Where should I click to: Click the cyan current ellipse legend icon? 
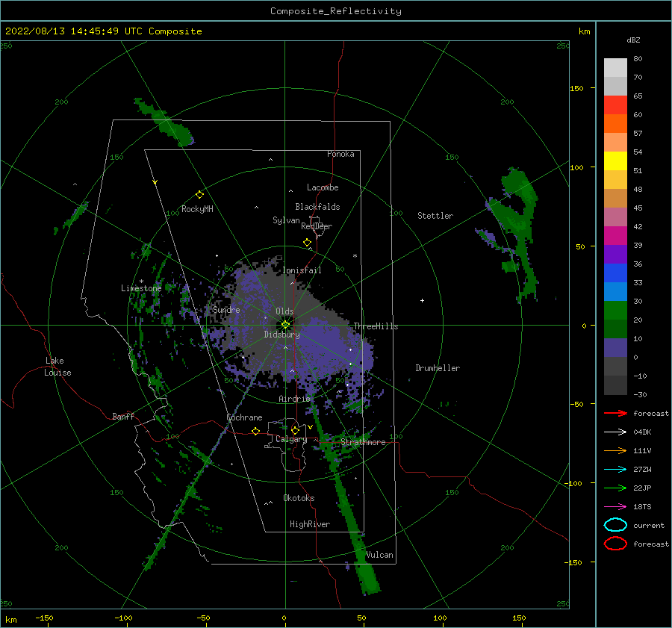(615, 525)
